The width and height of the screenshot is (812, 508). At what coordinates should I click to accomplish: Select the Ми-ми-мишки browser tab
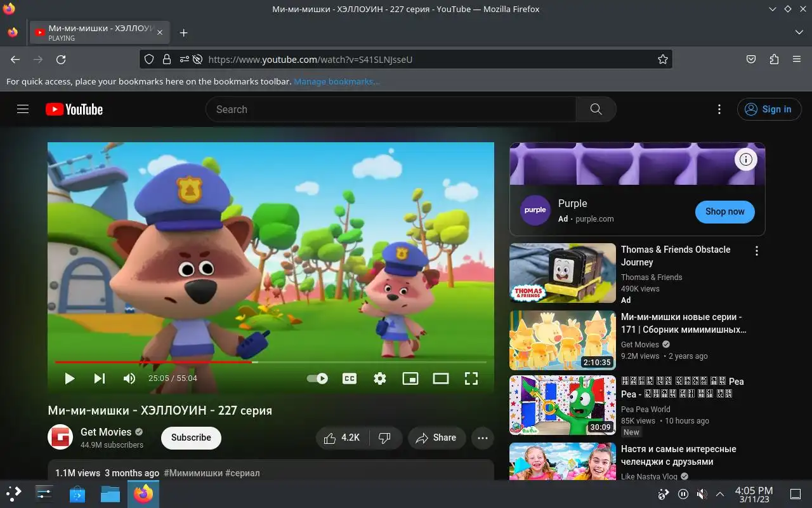click(x=100, y=32)
